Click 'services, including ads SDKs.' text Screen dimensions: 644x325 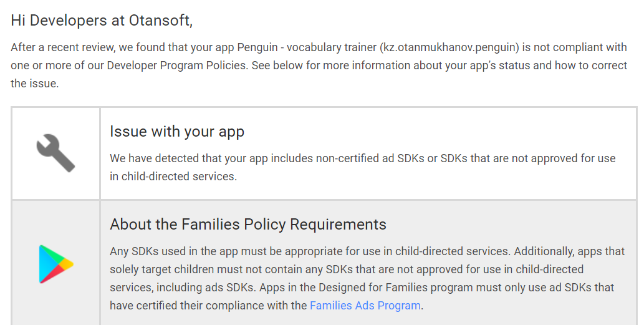click(183, 287)
